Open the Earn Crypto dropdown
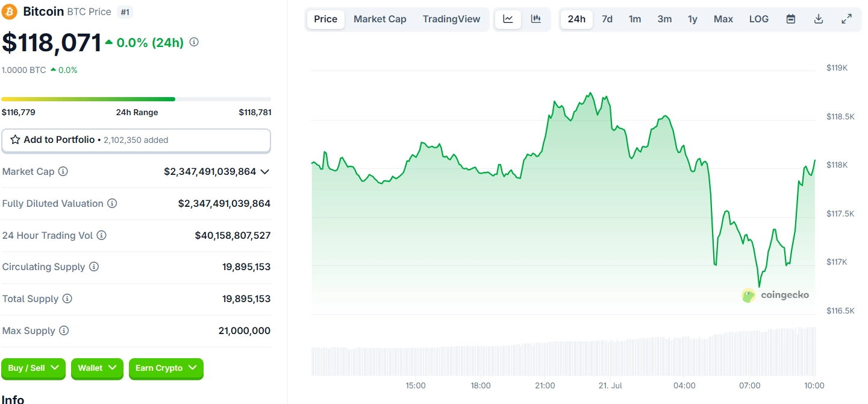The width and height of the screenshot is (868, 404). tap(166, 368)
